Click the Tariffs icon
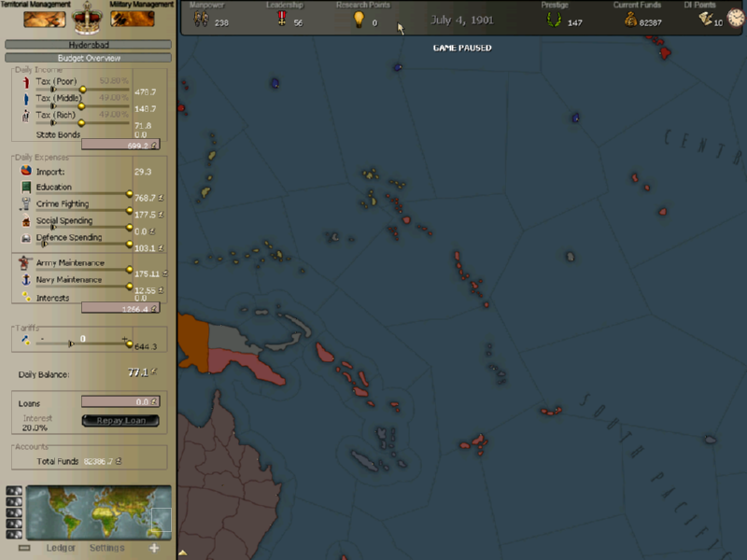The height and width of the screenshot is (560, 747). click(x=26, y=340)
